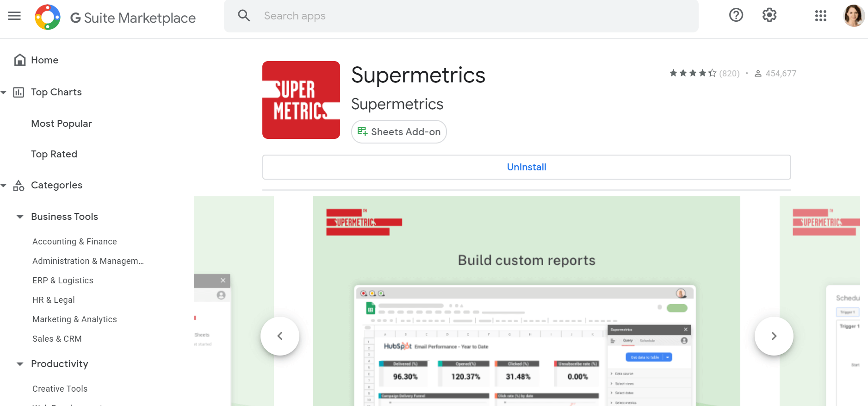Show the previous screenshot with left arrow
The image size is (868, 406).
tap(280, 336)
